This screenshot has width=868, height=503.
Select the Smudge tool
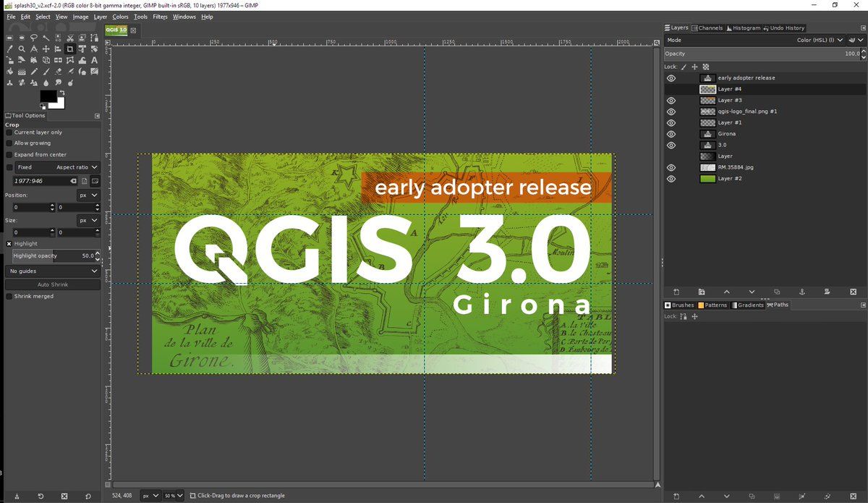58,83
